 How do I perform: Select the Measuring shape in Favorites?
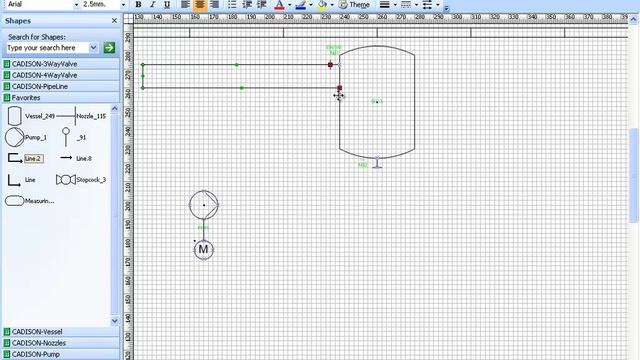click(29, 201)
